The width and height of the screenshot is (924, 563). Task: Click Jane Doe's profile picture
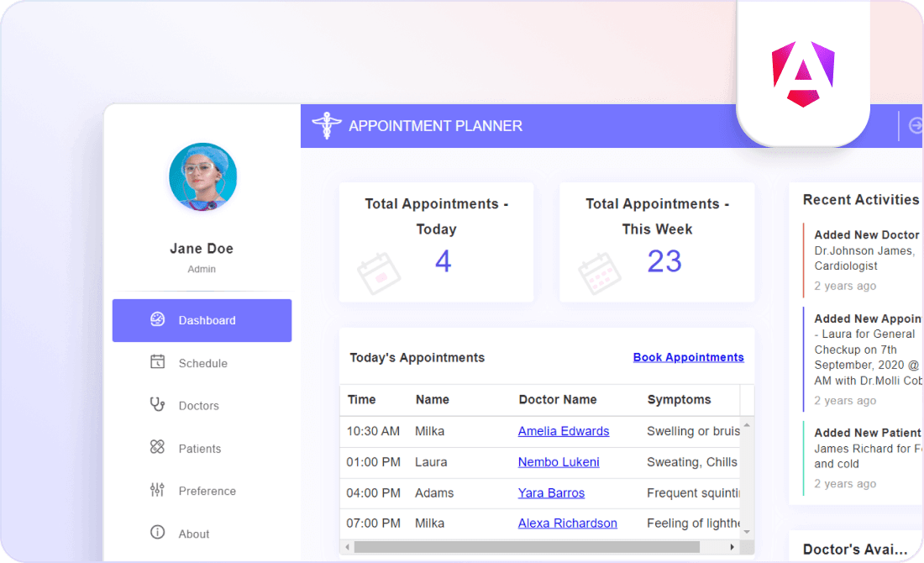click(202, 176)
